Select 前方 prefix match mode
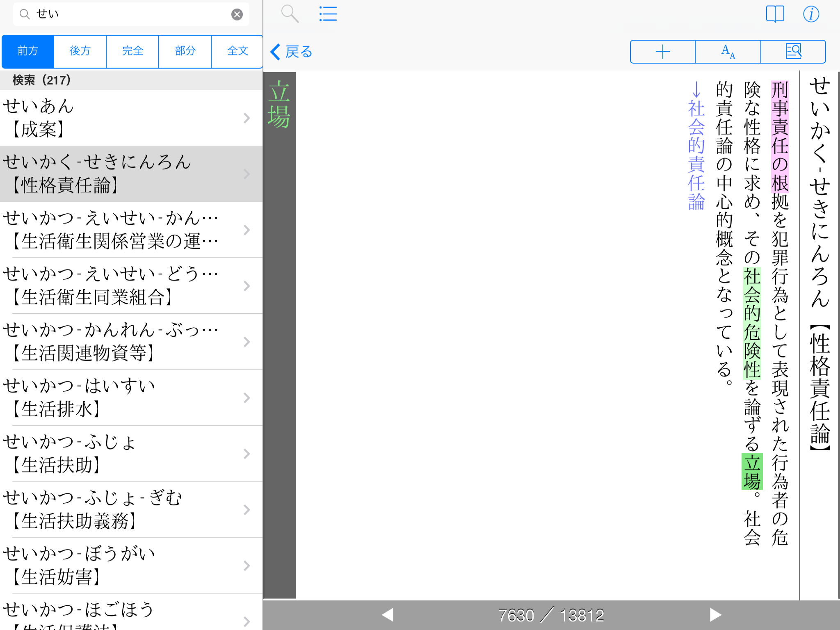 click(28, 51)
